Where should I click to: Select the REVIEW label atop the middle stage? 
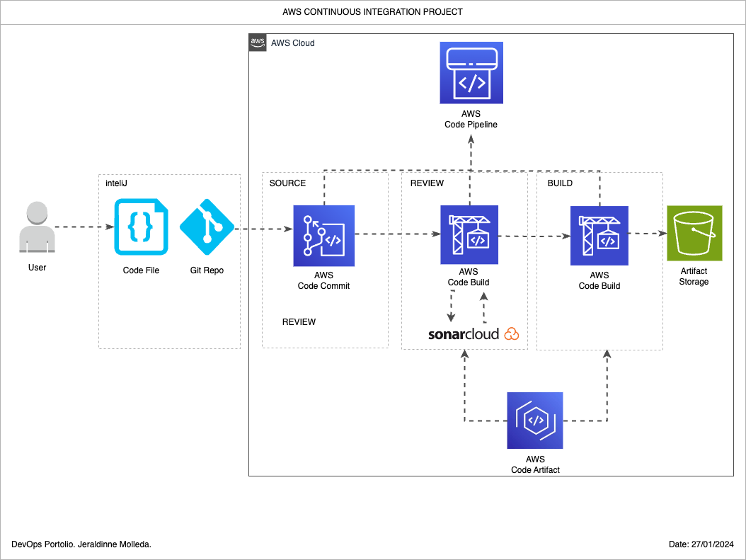pos(427,183)
